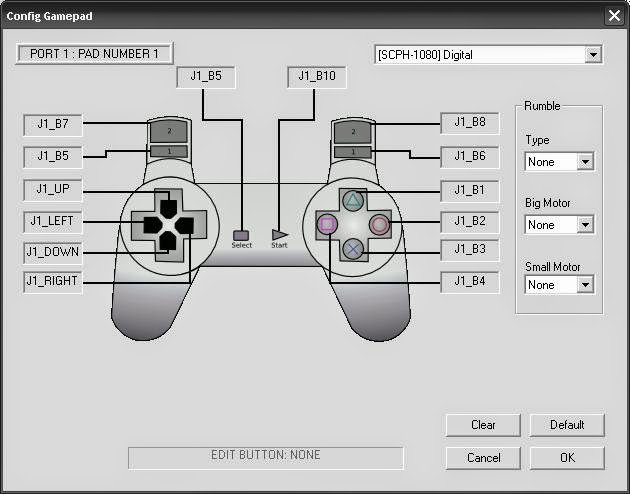The image size is (630, 494).
Task: Edit the J1_B1 mapping for Triangle
Action: 470,191
